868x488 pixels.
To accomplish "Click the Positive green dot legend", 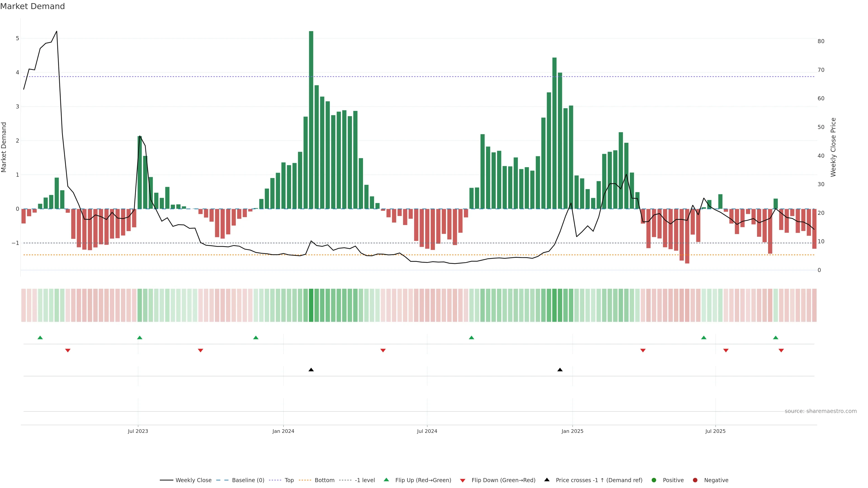I will (x=654, y=480).
